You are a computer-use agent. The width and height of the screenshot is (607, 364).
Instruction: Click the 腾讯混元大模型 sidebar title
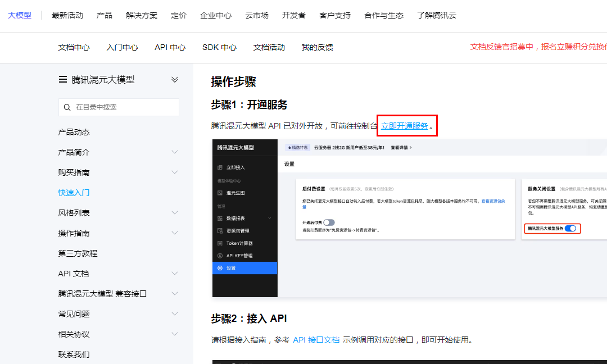point(103,80)
